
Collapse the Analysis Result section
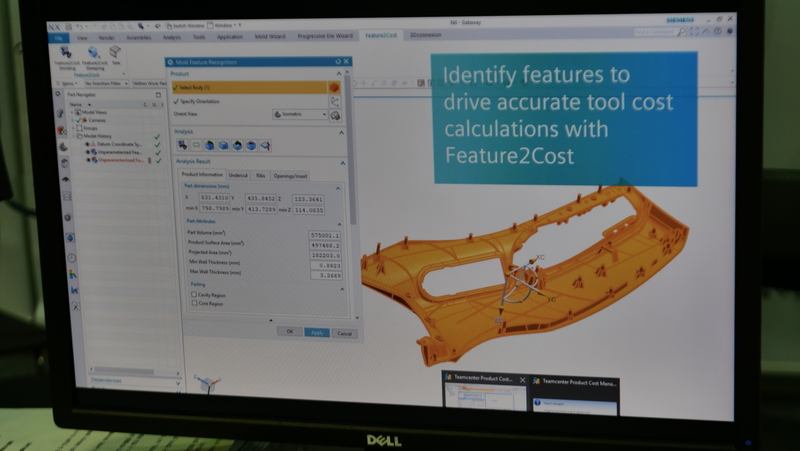pyautogui.click(x=342, y=163)
